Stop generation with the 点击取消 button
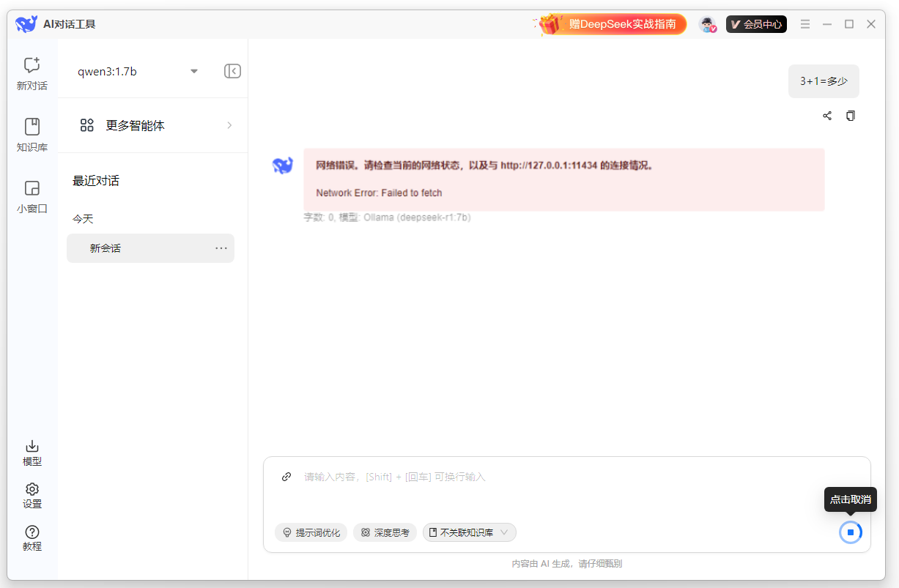 click(x=851, y=532)
